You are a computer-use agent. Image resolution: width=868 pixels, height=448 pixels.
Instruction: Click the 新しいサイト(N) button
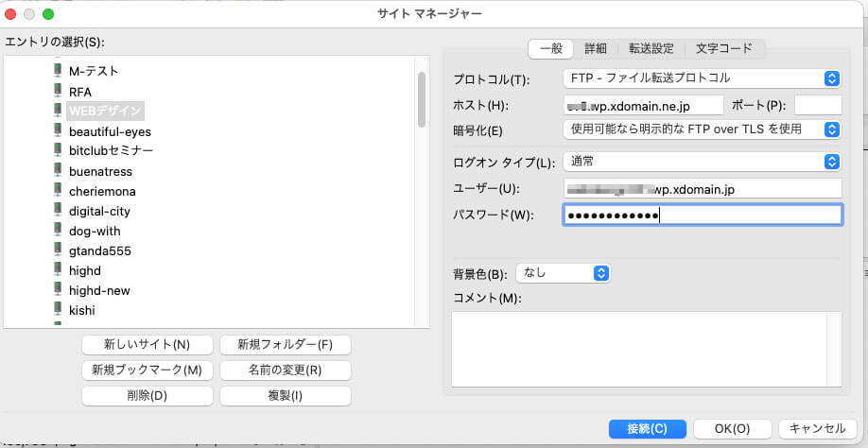[147, 344]
